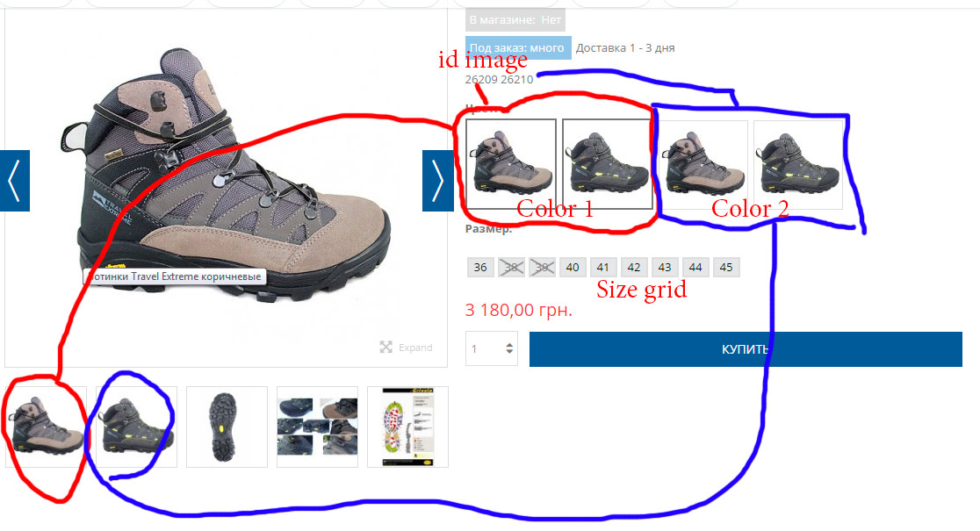This screenshot has height=531, width=980.
Task: Pick the first brown Color 1 swatch
Action: pyautogui.click(x=511, y=164)
